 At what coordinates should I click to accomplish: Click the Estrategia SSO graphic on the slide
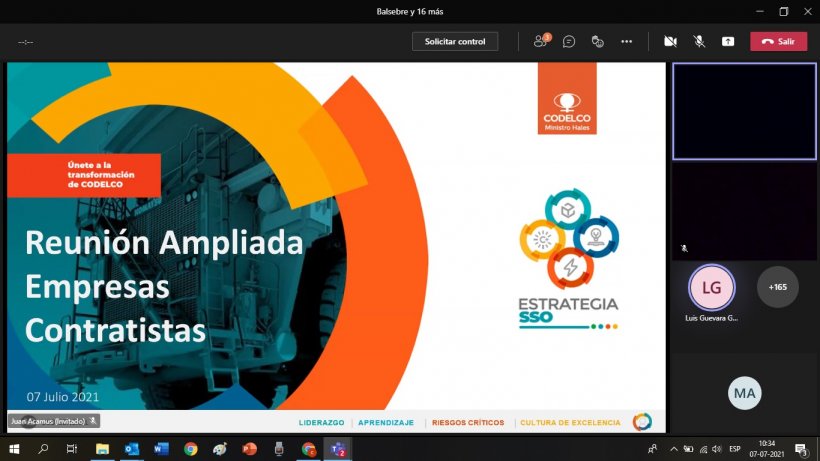[568, 259]
